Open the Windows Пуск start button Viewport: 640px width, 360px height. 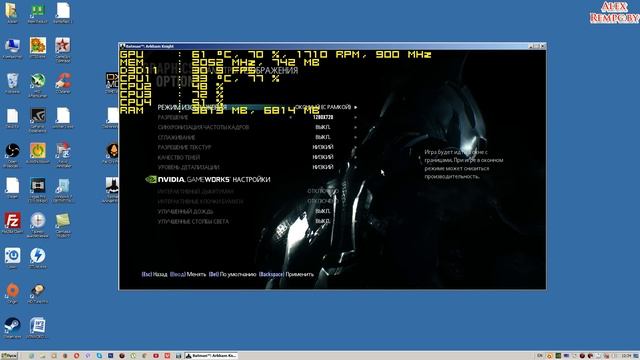tap(9, 356)
